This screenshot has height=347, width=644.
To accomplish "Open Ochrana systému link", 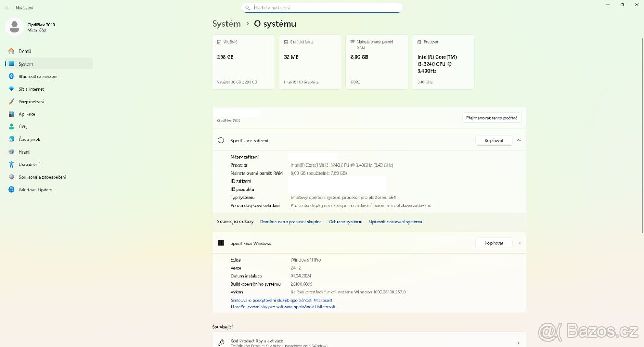I will pyautogui.click(x=345, y=222).
